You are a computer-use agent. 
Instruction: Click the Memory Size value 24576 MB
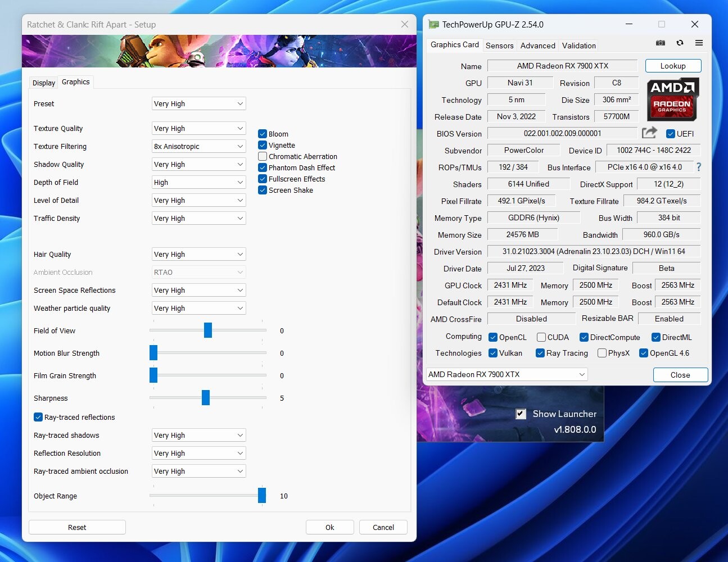522,234
